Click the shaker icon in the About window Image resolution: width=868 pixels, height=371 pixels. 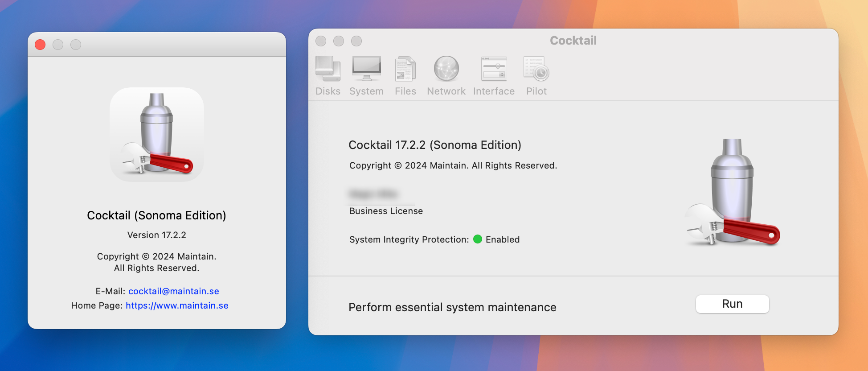(x=157, y=134)
